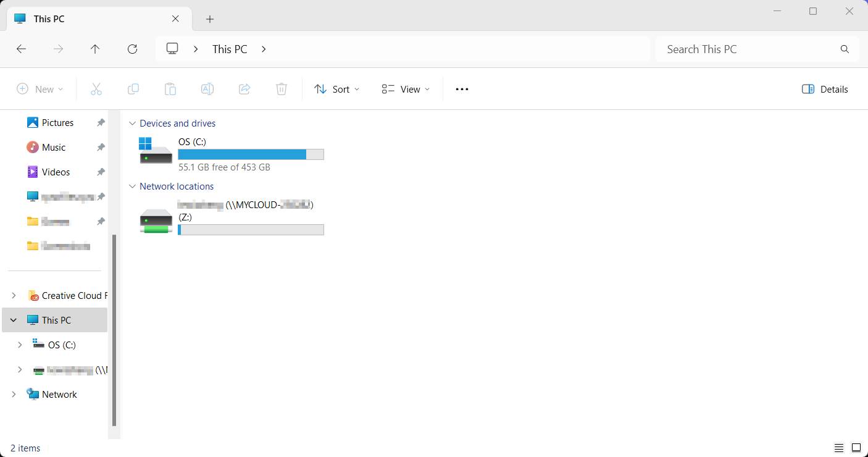The height and width of the screenshot is (457, 868).
Task: Maximize the File Explorer window
Action: pos(813,11)
